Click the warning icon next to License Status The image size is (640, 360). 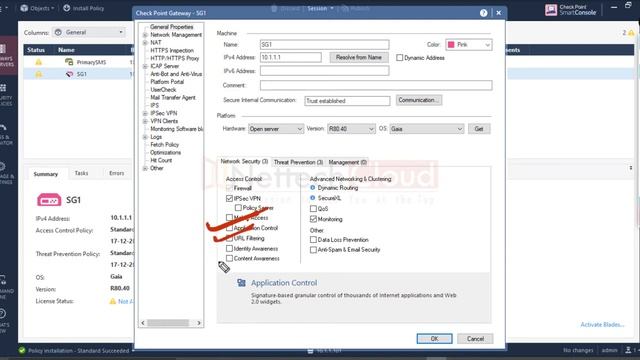(113, 301)
